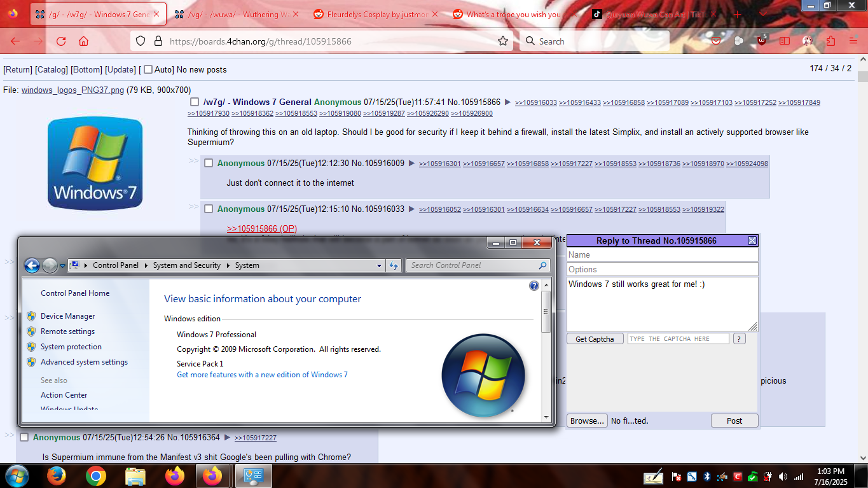
Task: Open post menu arrow for No.105915866
Action: (x=507, y=102)
